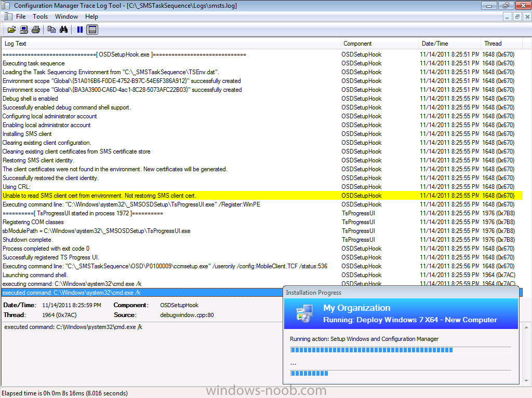Minimize the inner log document window

click(507, 17)
